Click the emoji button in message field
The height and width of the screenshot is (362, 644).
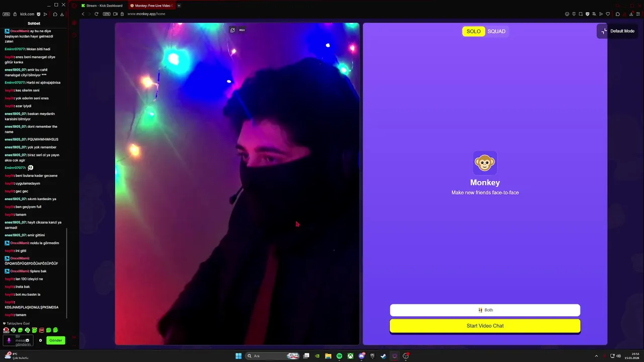pyautogui.click(x=27, y=340)
